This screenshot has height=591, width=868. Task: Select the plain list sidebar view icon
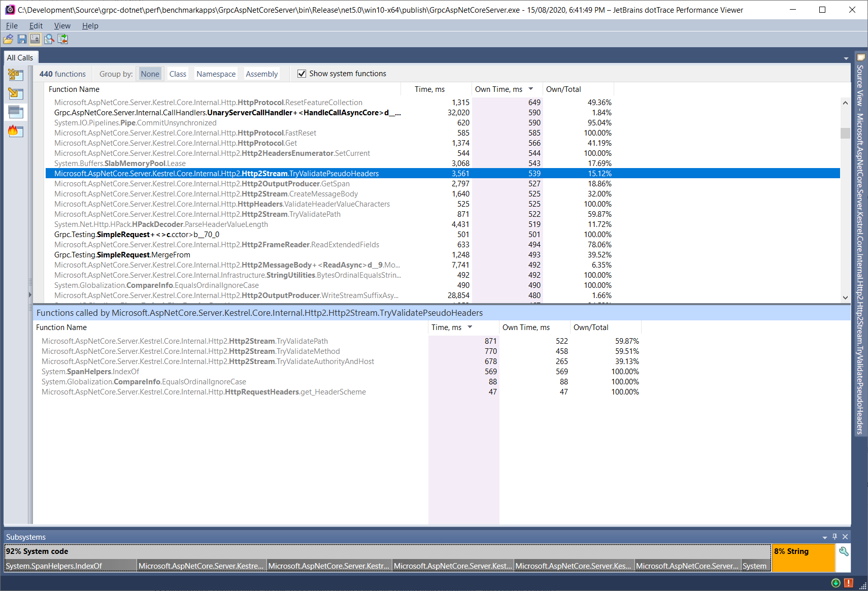click(16, 112)
